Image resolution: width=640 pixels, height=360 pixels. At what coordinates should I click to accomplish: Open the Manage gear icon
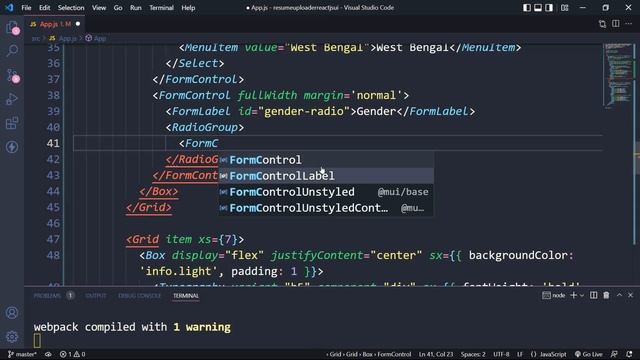(12, 337)
